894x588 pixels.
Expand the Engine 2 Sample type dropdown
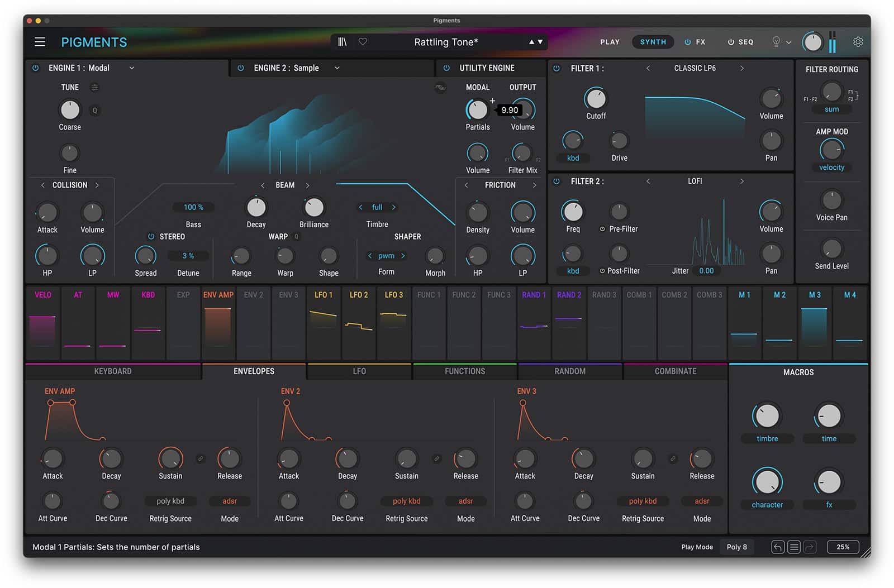tap(337, 68)
